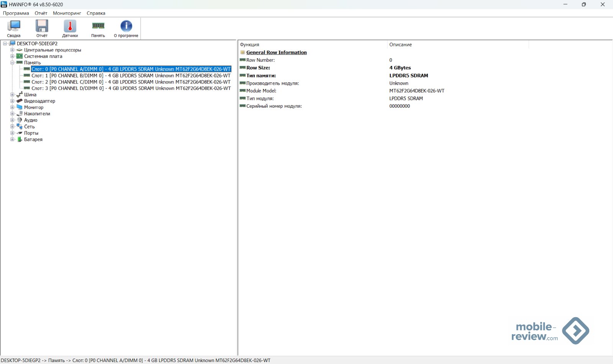Screen dimensions: 613x364
Task: Click the Сеть network icon
Action: tap(20, 126)
